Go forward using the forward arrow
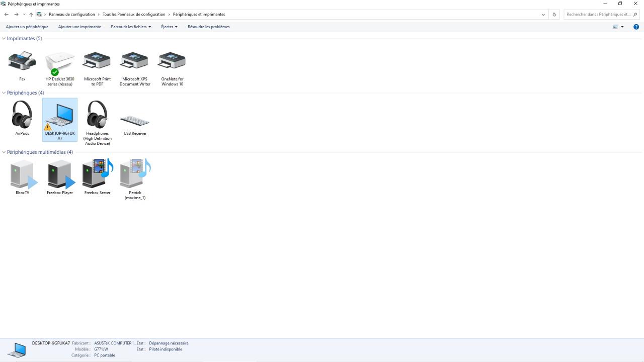 point(16,15)
